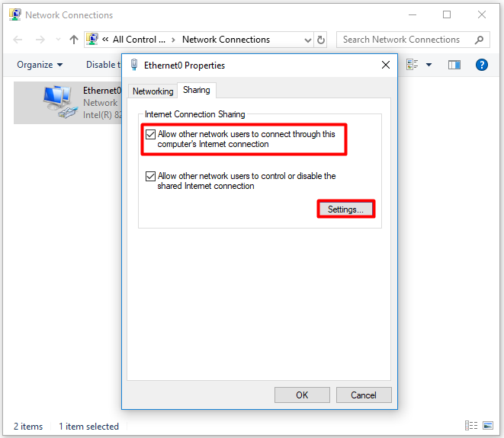
Task: Click Network Connections breadcrumb segment
Action: click(x=226, y=40)
